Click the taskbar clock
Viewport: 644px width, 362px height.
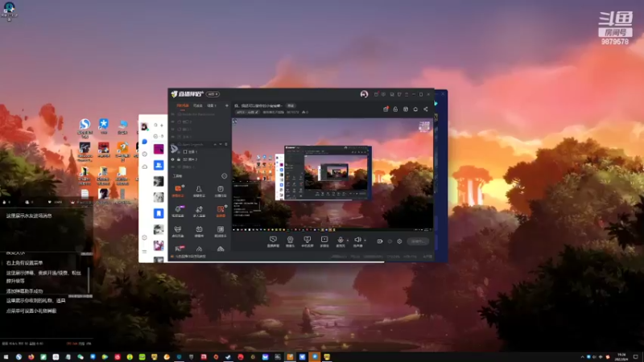tap(621, 356)
